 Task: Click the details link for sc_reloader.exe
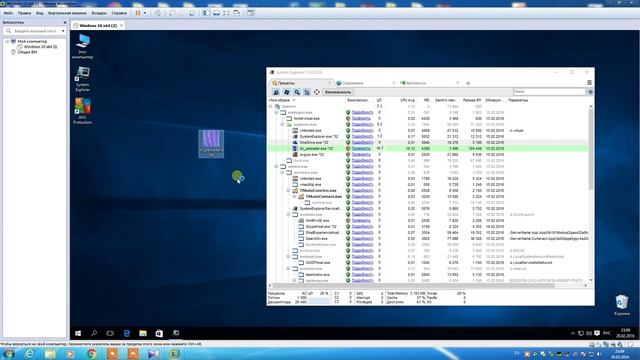[x=361, y=149]
